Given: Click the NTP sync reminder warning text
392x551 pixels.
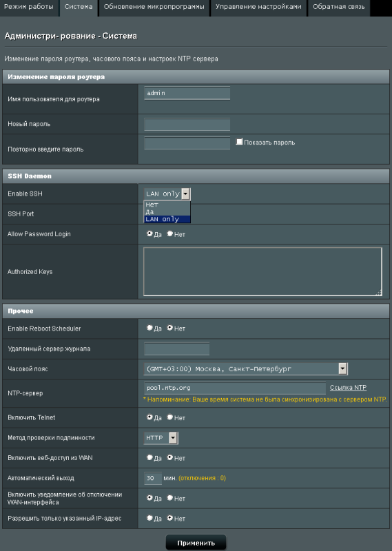Looking at the screenshot, I should [265, 399].
